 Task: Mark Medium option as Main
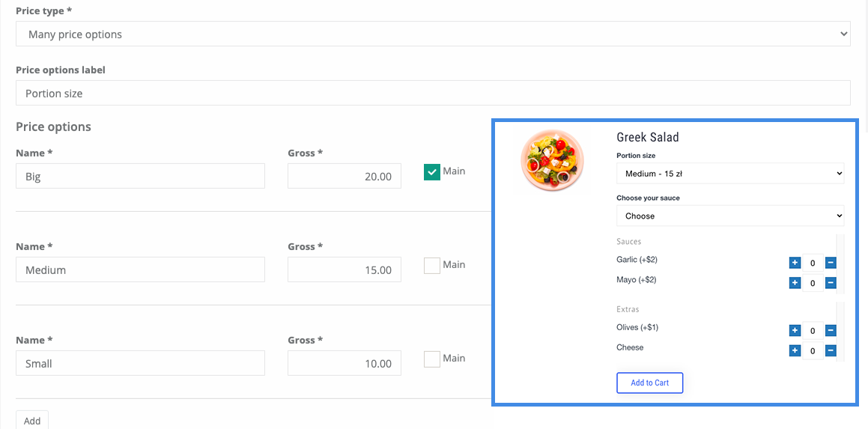coord(432,266)
